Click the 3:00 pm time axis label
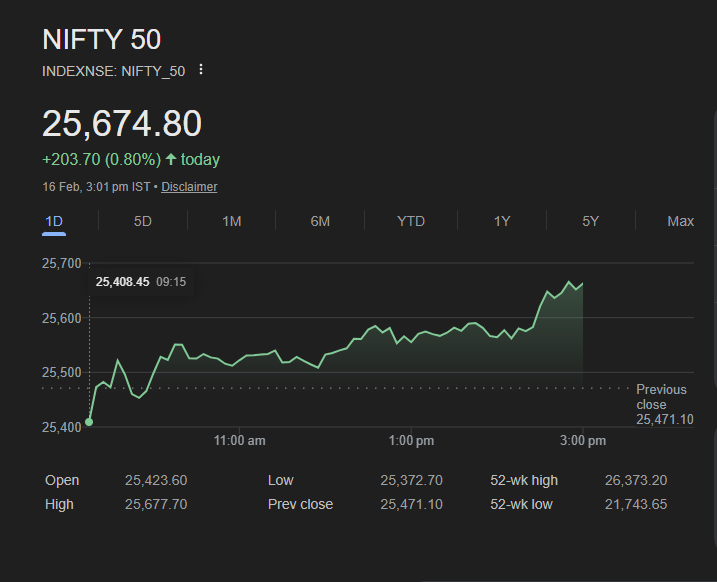The height and width of the screenshot is (582, 717). click(x=583, y=441)
